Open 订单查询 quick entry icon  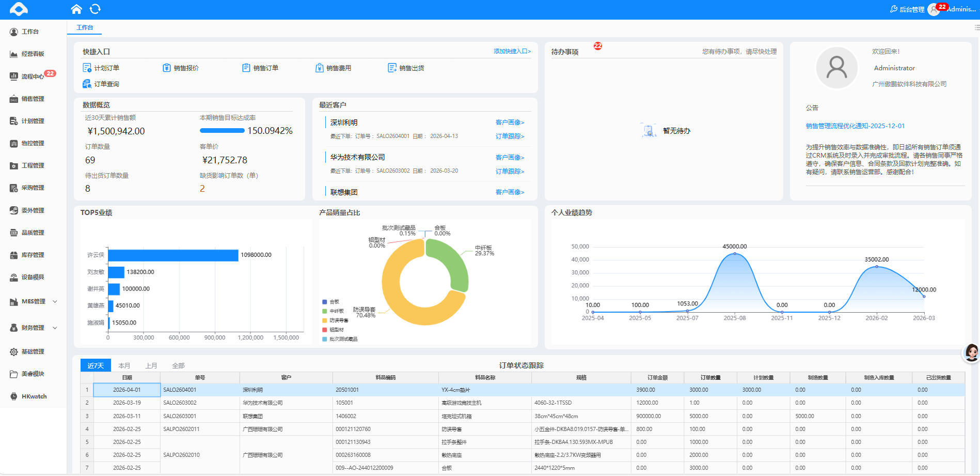click(87, 84)
